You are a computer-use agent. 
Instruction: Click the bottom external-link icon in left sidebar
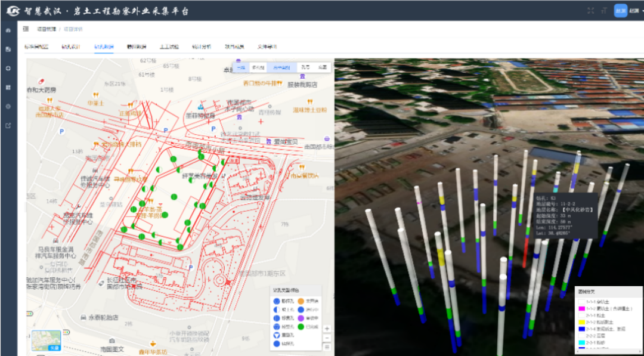pos(8,126)
